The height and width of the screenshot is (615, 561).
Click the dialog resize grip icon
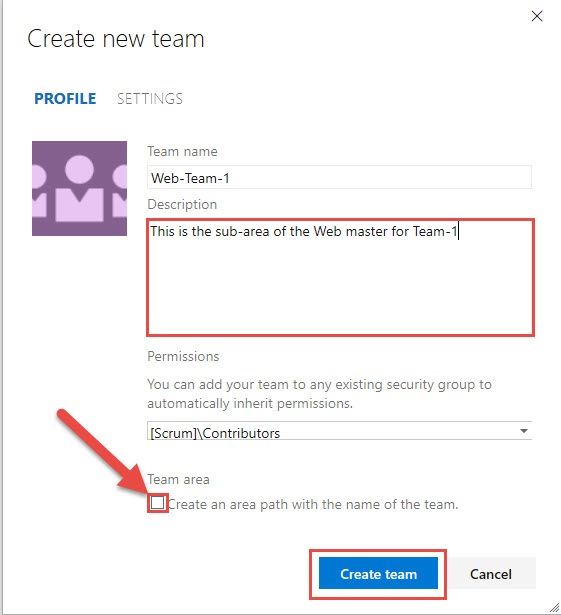(554, 608)
